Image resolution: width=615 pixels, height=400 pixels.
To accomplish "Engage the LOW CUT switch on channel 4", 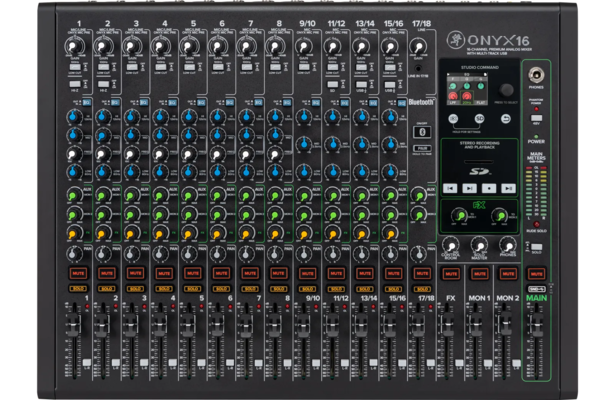I will 160,67.
